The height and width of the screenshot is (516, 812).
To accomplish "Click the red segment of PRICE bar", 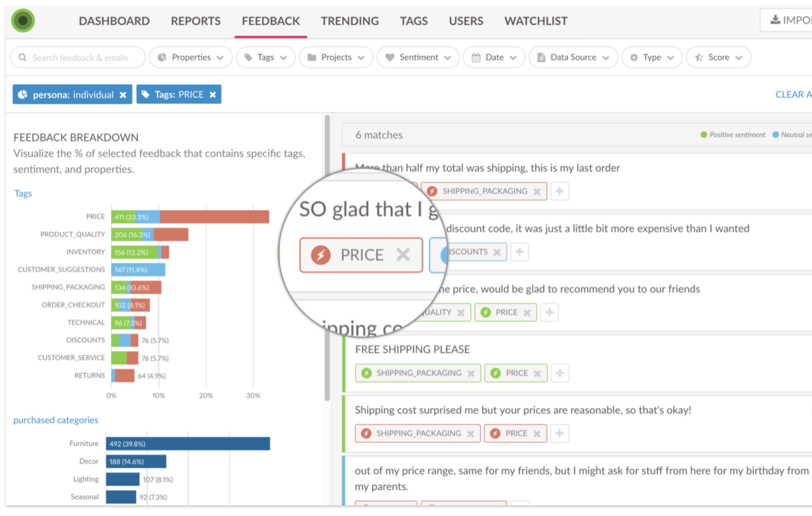I will tap(214, 217).
